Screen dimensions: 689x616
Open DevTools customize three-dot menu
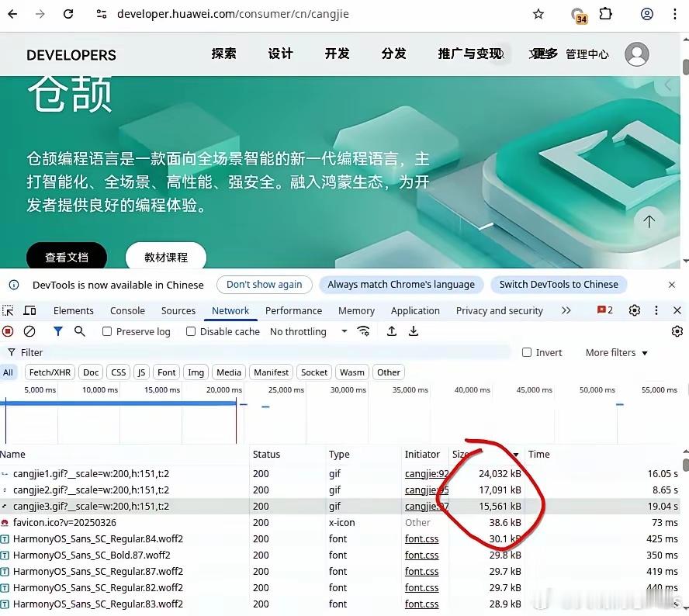click(656, 310)
